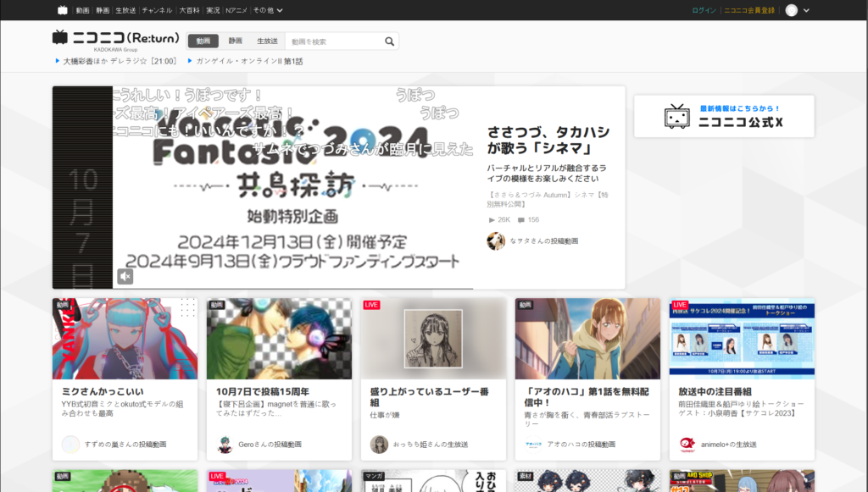
Task: Click the アオのハコ channel avatar icon
Action: 533,445
